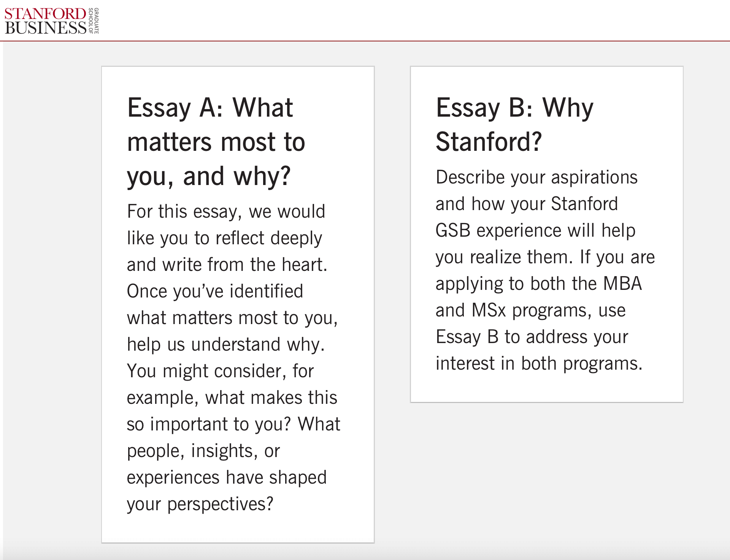Click 'your perspectives?' at Essay A end
This screenshot has width=730, height=560.
[200, 504]
